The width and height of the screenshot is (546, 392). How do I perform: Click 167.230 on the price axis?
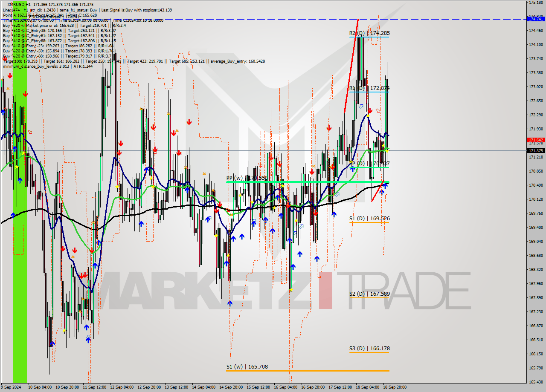click(x=536, y=311)
